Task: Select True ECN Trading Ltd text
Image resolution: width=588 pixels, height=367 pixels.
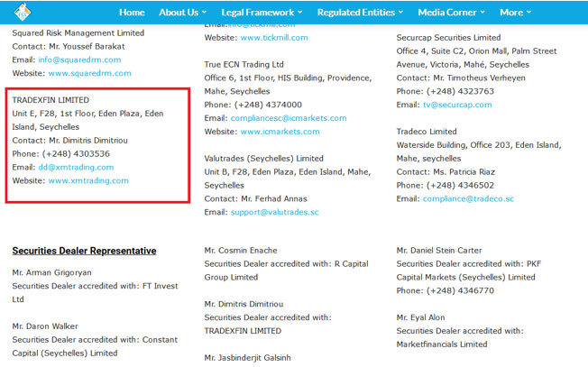Action: 243,65
